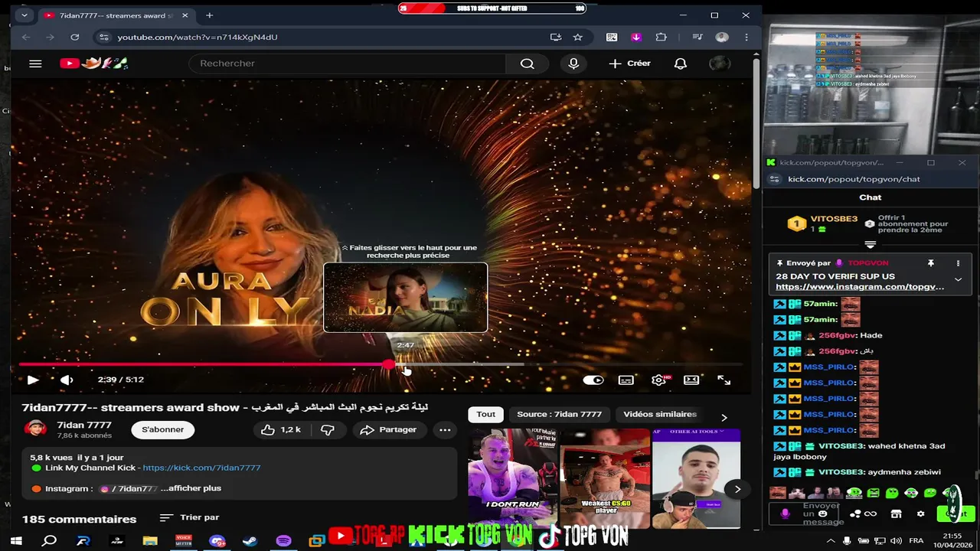This screenshot has height=551, width=980.
Task: Toggle the autoplay switch in player
Action: click(x=593, y=380)
